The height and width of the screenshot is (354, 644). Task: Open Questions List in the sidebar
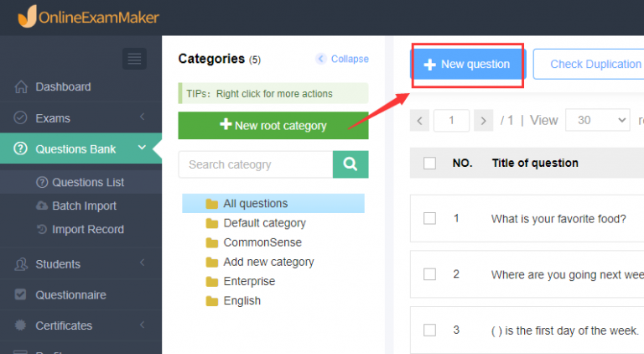tap(87, 183)
